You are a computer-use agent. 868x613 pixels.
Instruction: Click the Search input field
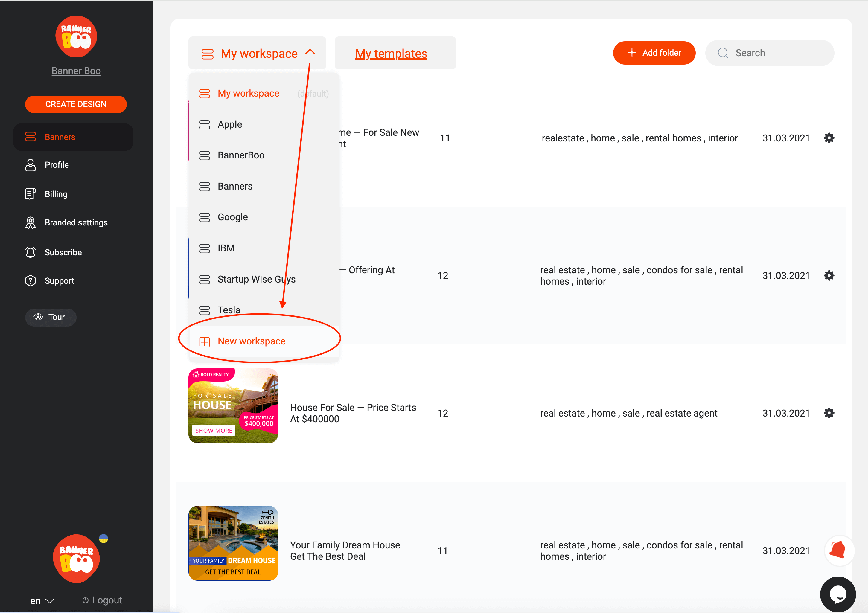[x=769, y=53]
